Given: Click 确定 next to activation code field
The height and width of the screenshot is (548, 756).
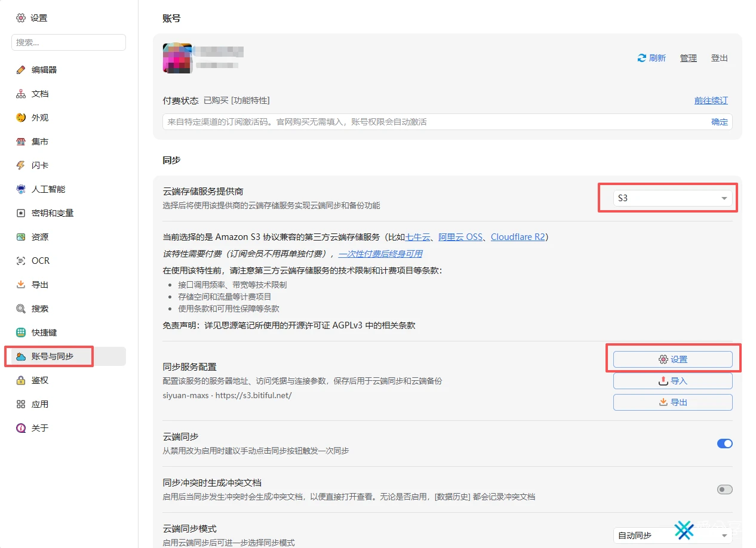Looking at the screenshot, I should coord(720,122).
